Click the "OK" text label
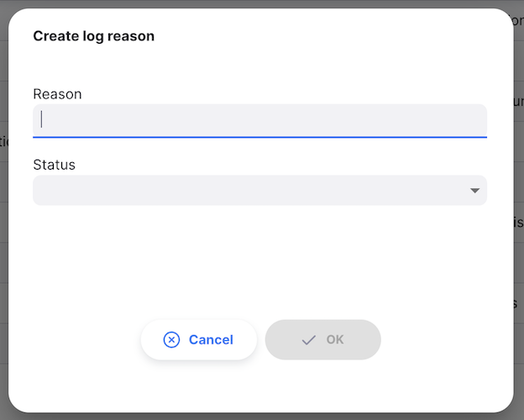This screenshot has height=420, width=524. click(x=335, y=339)
